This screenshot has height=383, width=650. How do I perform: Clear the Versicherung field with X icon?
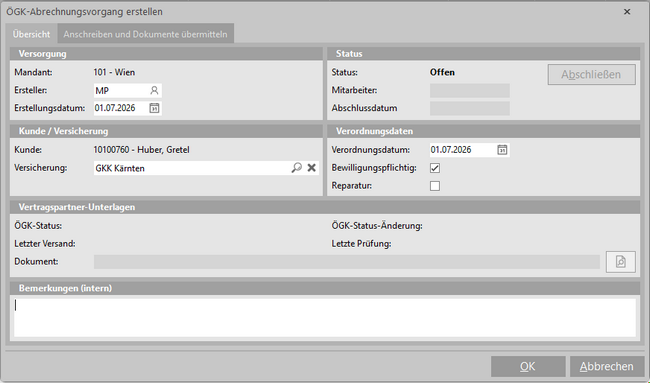coord(312,168)
